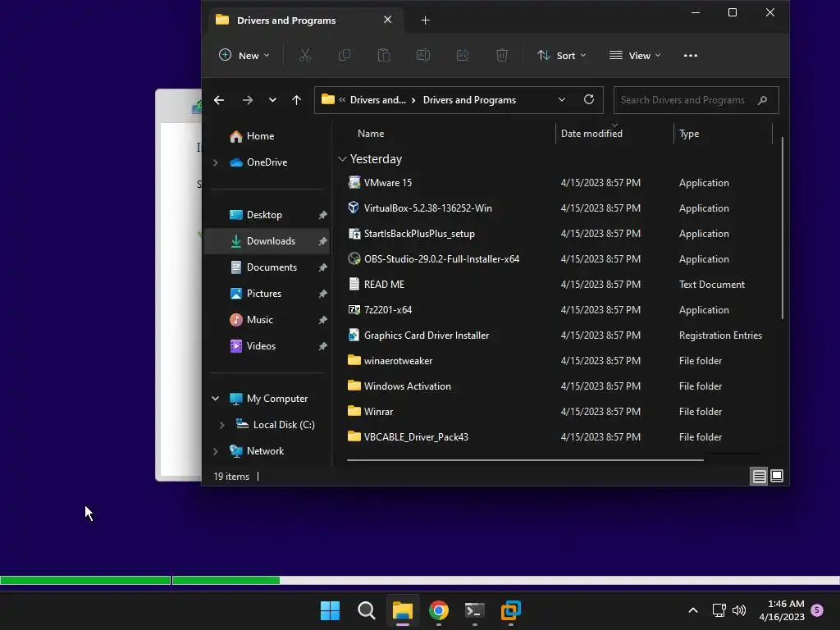Collapse the Yesterday group
This screenshot has height=630, width=840.
(342, 159)
